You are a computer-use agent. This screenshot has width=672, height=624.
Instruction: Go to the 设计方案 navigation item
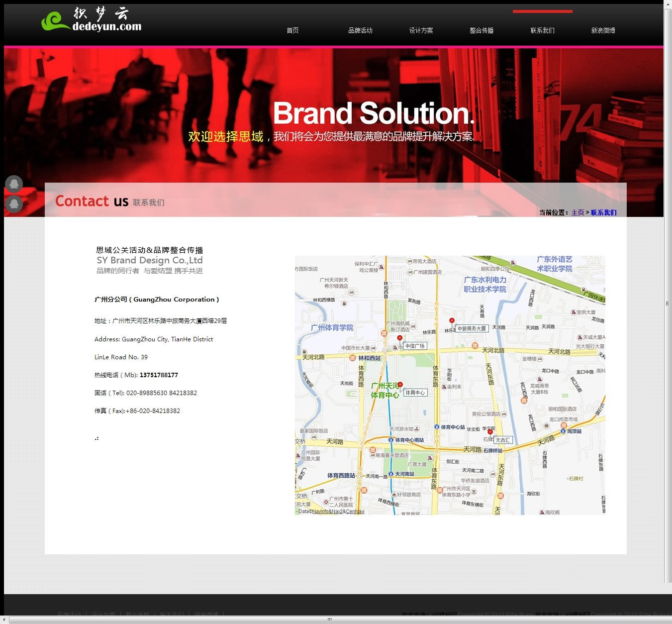[x=421, y=30]
